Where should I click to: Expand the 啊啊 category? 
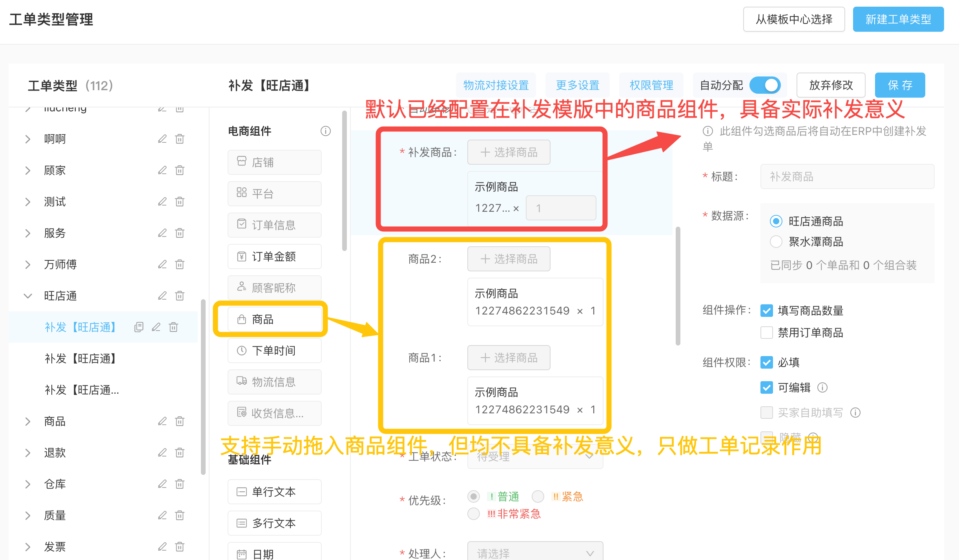point(27,139)
